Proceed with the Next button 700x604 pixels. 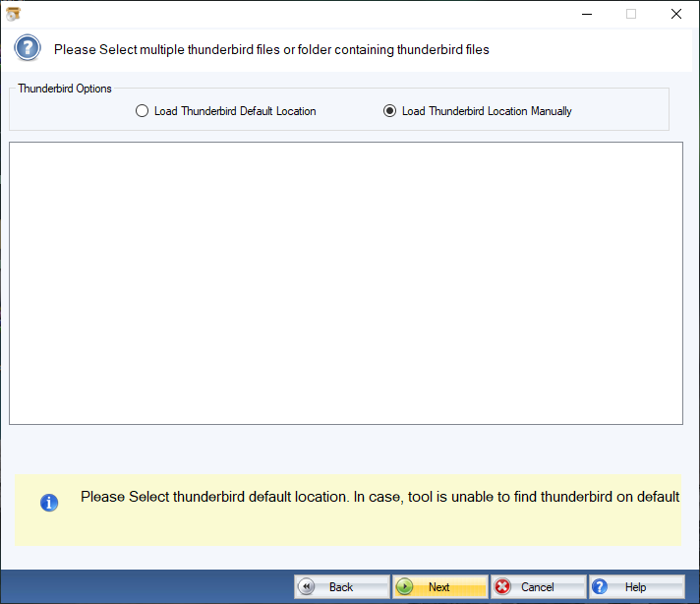click(439, 586)
